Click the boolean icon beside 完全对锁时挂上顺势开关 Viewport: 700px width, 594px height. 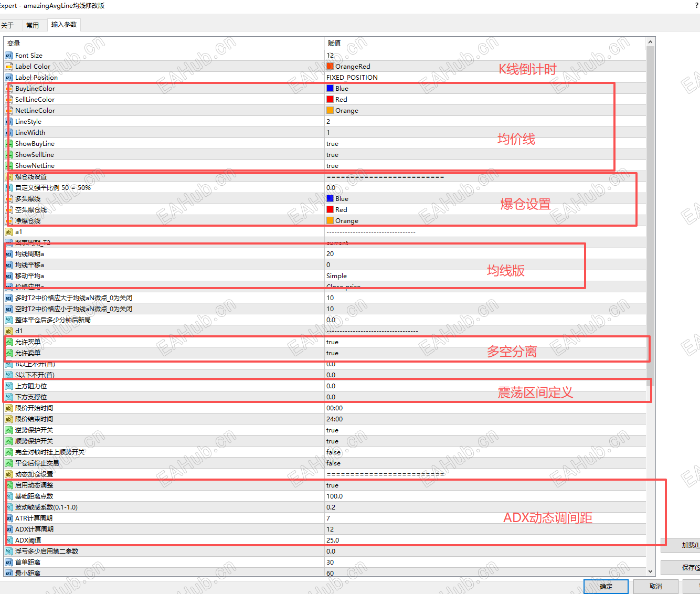point(9,452)
